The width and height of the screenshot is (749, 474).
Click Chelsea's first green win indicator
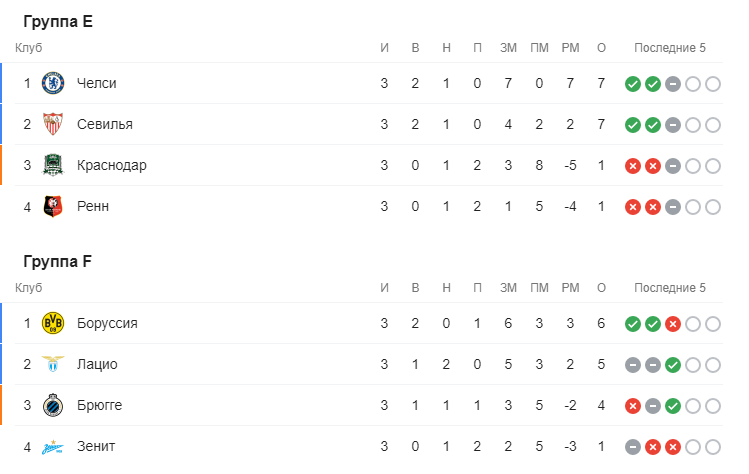[x=633, y=83]
